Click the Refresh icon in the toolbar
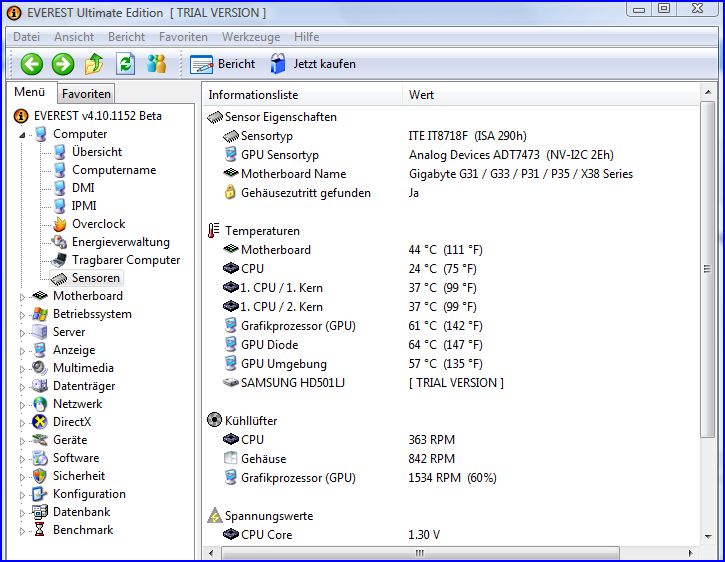 pyautogui.click(x=125, y=64)
